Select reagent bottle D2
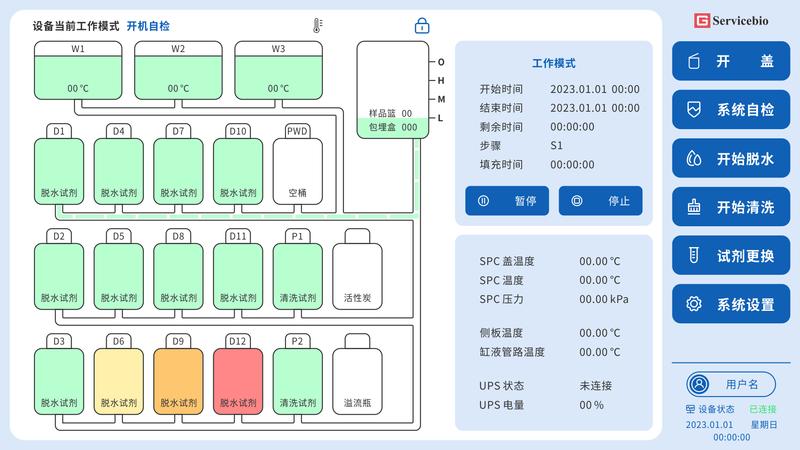This screenshot has width=800, height=450. tap(59, 269)
